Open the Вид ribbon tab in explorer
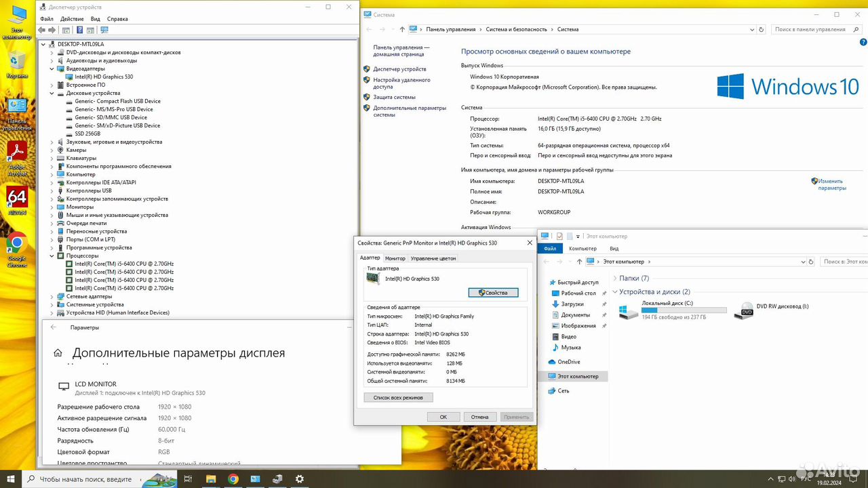 point(614,249)
